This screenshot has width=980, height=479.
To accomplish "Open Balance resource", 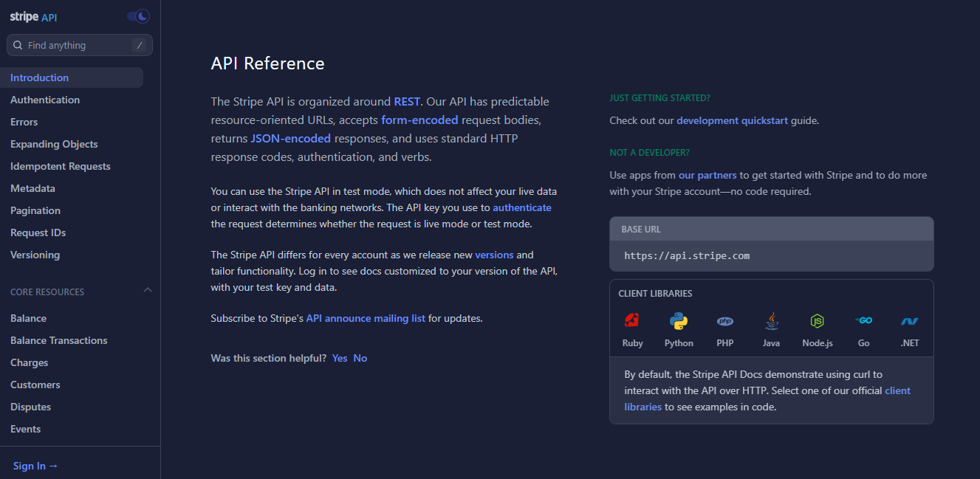I will (29, 318).
